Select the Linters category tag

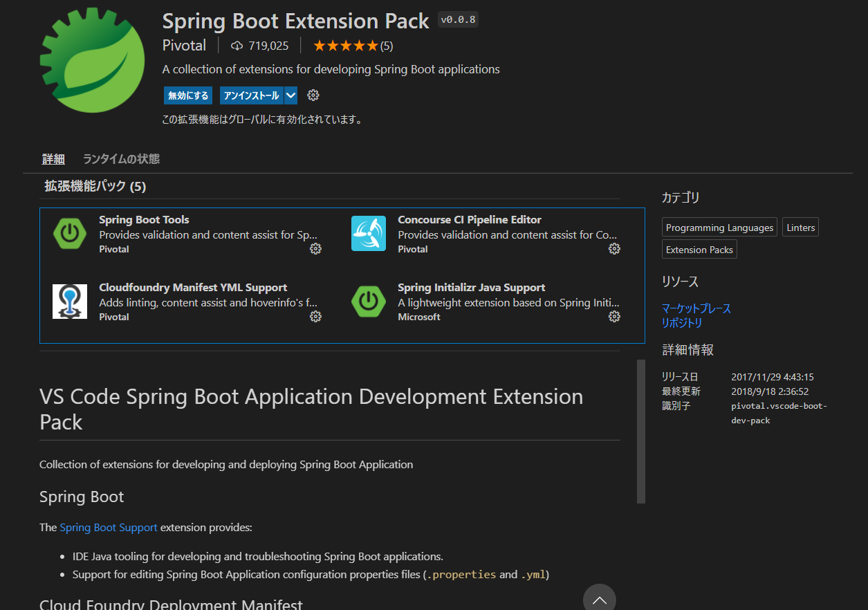(801, 228)
